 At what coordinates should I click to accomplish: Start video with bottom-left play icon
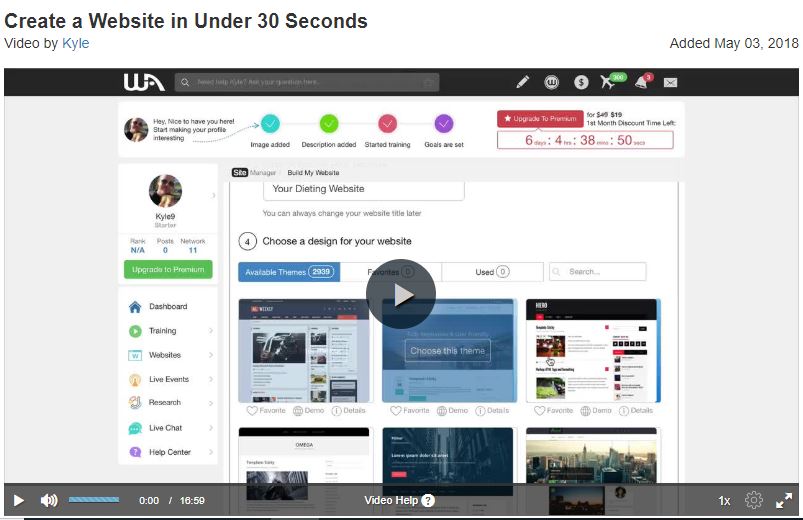[x=18, y=501]
